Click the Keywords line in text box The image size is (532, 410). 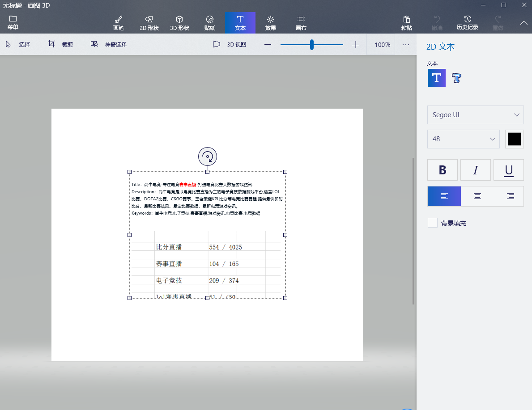[x=196, y=213]
